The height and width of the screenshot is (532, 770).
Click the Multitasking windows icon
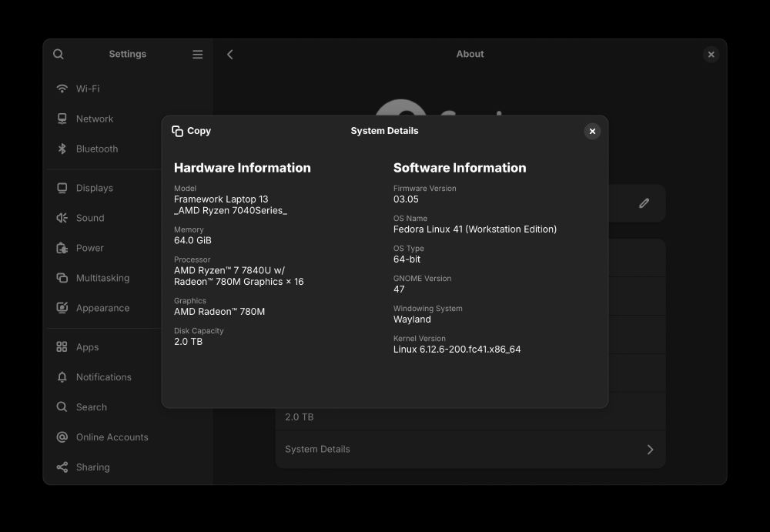click(62, 278)
